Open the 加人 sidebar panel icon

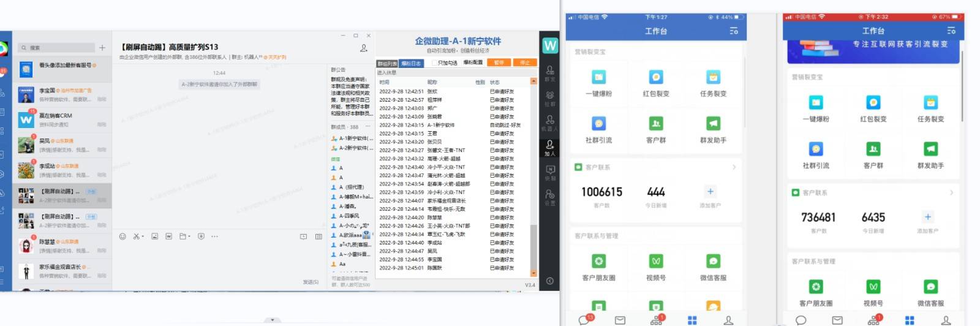tap(549, 146)
